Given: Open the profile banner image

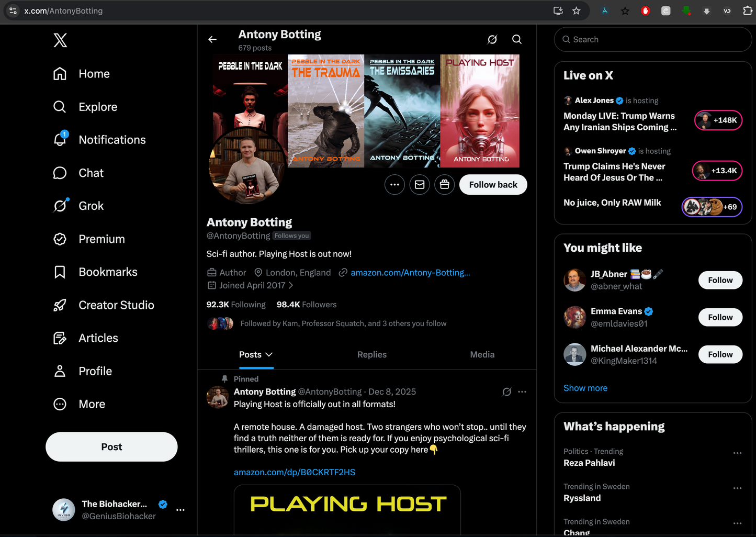Looking at the screenshot, I should 366,111.
